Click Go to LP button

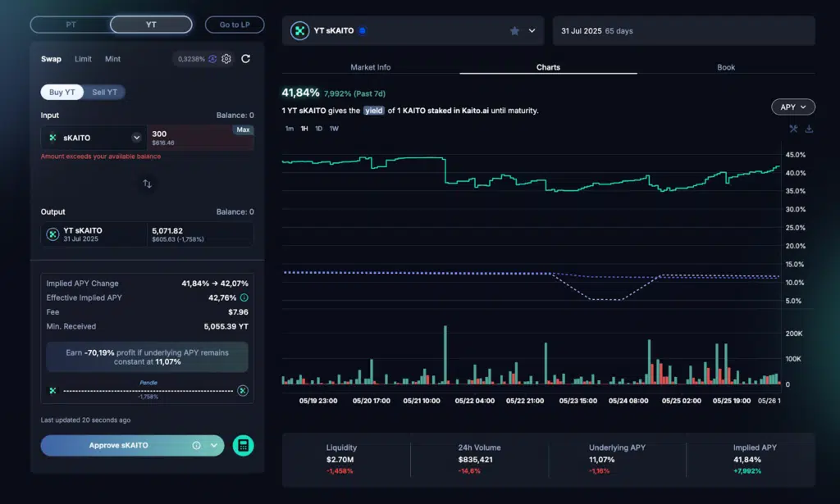point(235,25)
